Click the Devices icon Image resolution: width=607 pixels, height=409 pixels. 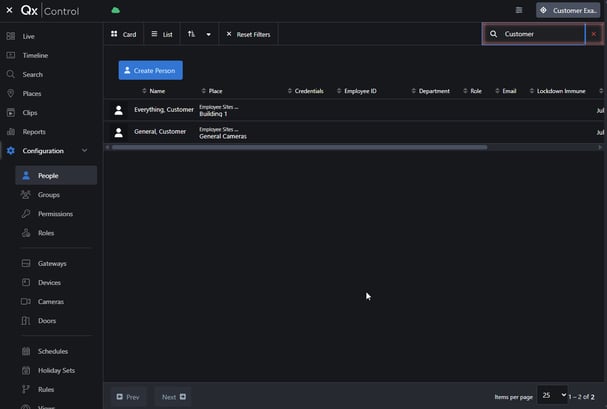[x=26, y=282]
